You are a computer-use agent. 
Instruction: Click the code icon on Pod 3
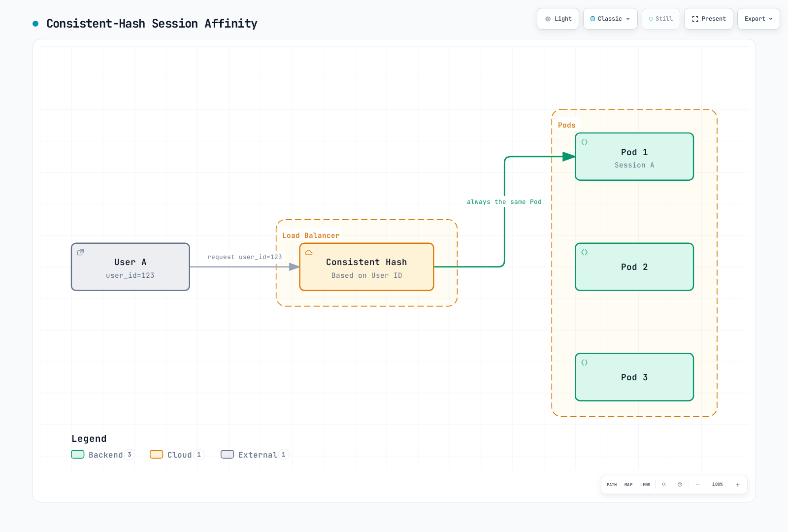pos(585,363)
